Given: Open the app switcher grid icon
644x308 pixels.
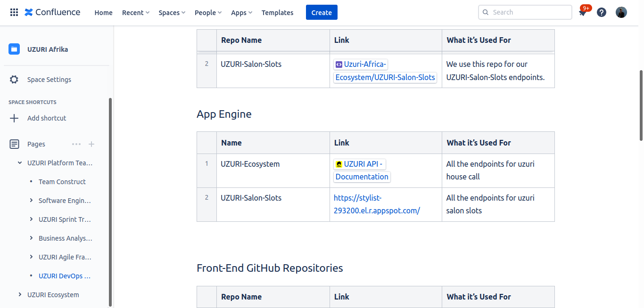Looking at the screenshot, I should click(x=14, y=12).
